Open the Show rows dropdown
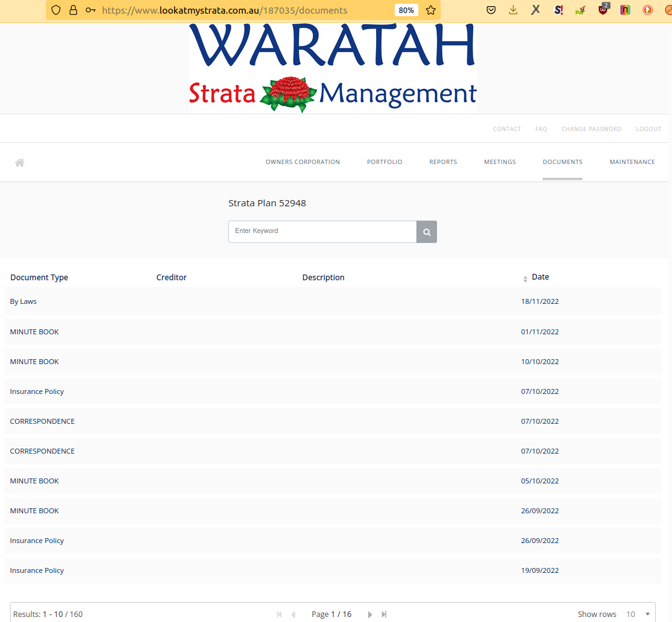The width and height of the screenshot is (672, 622). 638,615
